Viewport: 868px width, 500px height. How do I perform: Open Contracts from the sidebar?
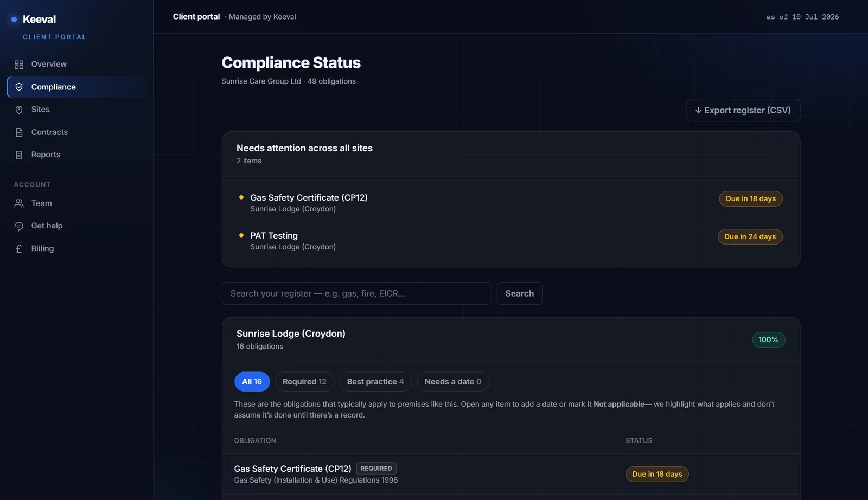[76, 132]
